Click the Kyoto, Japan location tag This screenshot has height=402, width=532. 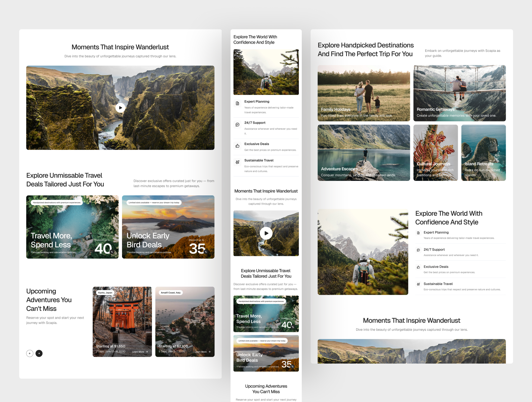coord(105,293)
